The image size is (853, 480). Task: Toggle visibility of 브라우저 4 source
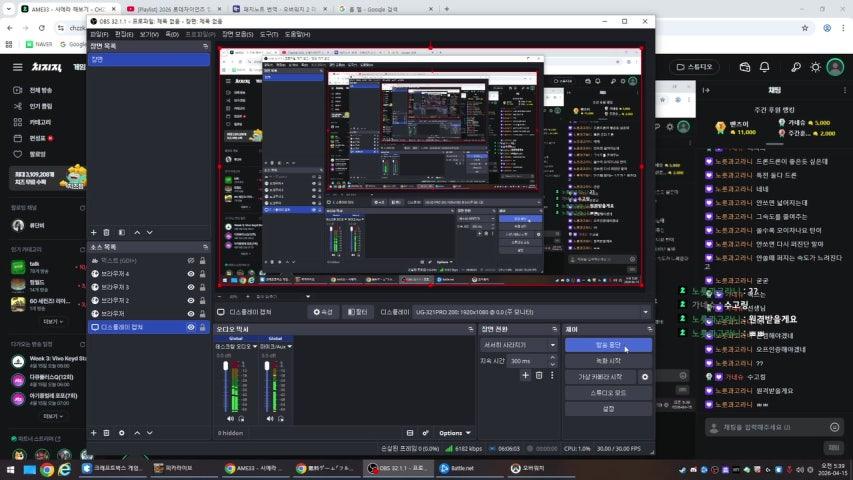[190, 273]
